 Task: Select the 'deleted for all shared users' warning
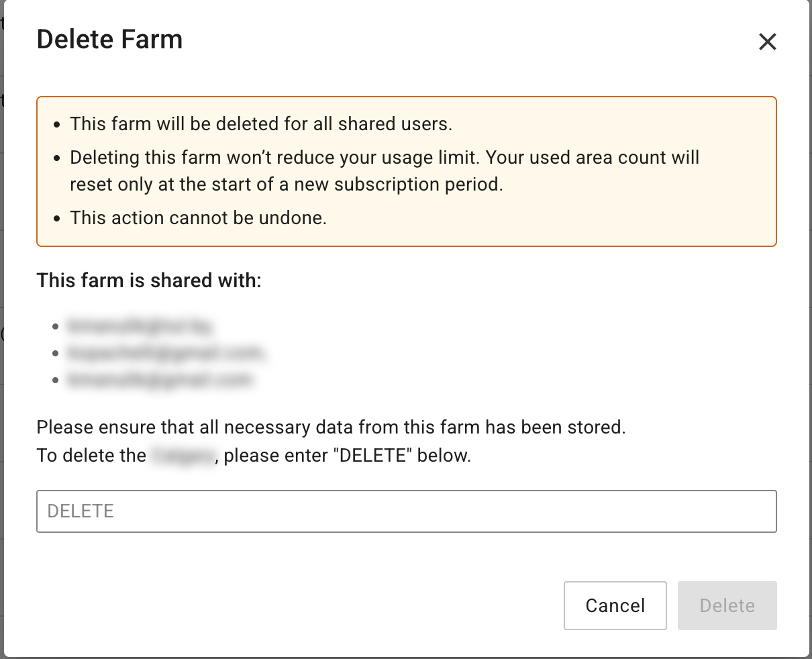pos(261,124)
